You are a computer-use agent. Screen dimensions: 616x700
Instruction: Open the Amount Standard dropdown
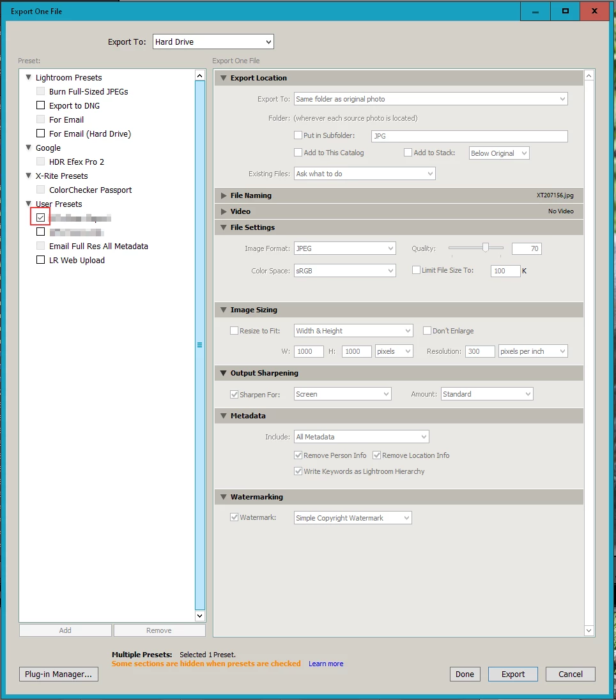pos(487,394)
